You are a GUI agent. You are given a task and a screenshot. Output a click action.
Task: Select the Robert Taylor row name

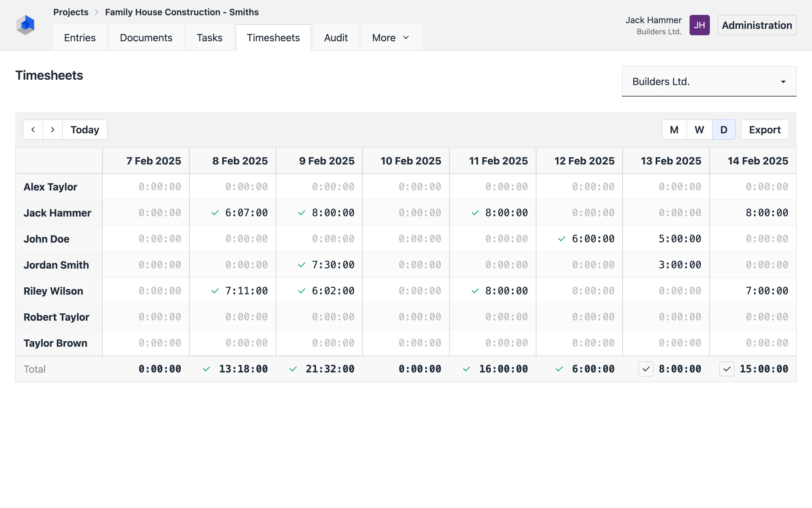(x=56, y=317)
